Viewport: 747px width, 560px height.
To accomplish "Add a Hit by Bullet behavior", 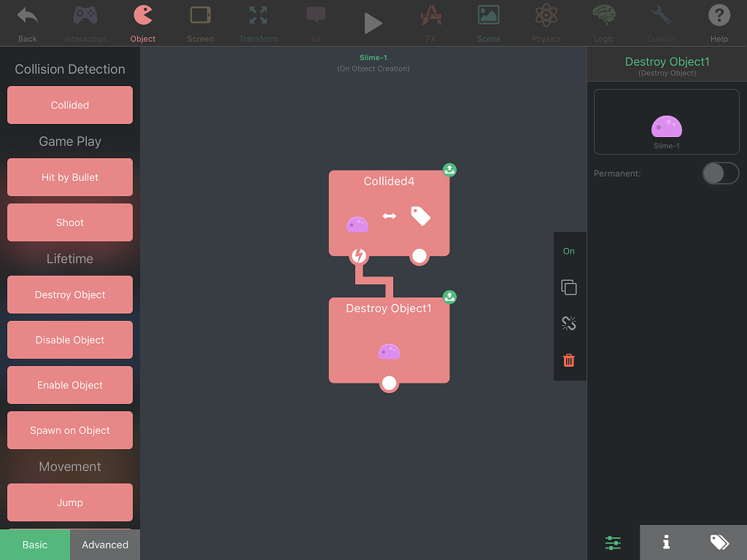I will (x=70, y=177).
